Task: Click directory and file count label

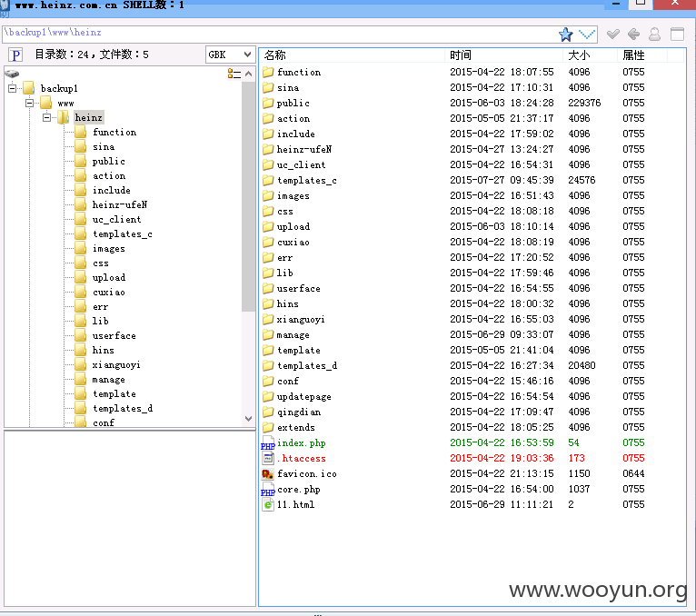Action: click(x=92, y=55)
